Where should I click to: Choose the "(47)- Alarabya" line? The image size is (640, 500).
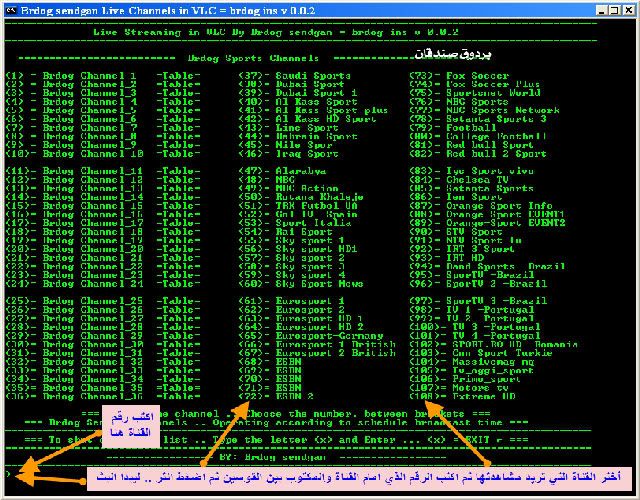(282, 171)
